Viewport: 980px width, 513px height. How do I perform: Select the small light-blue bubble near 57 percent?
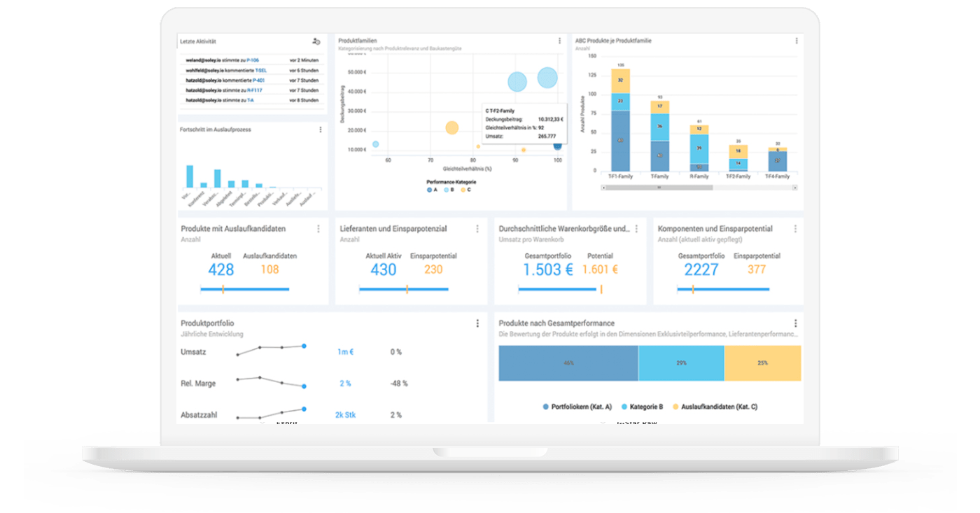(375, 144)
